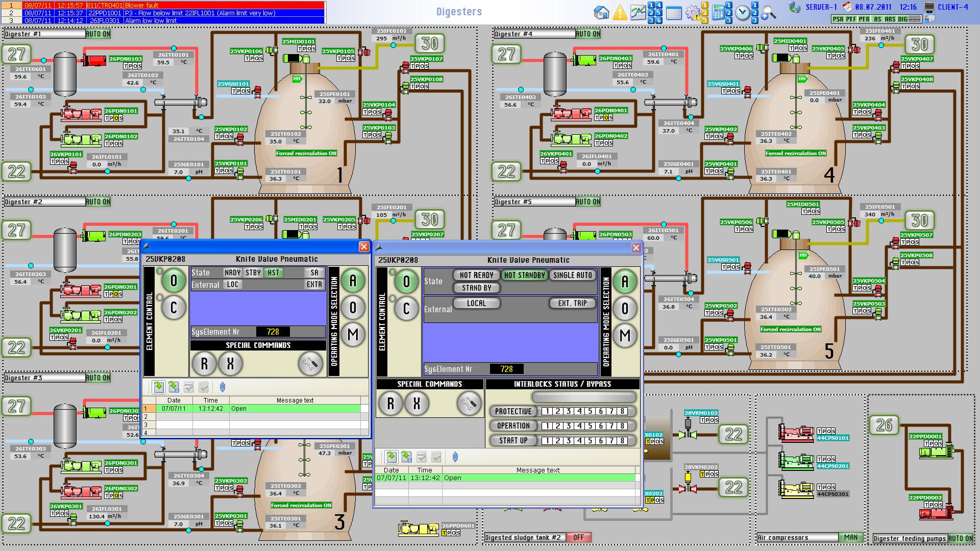Open the PSR section tab in status strip

point(838,19)
